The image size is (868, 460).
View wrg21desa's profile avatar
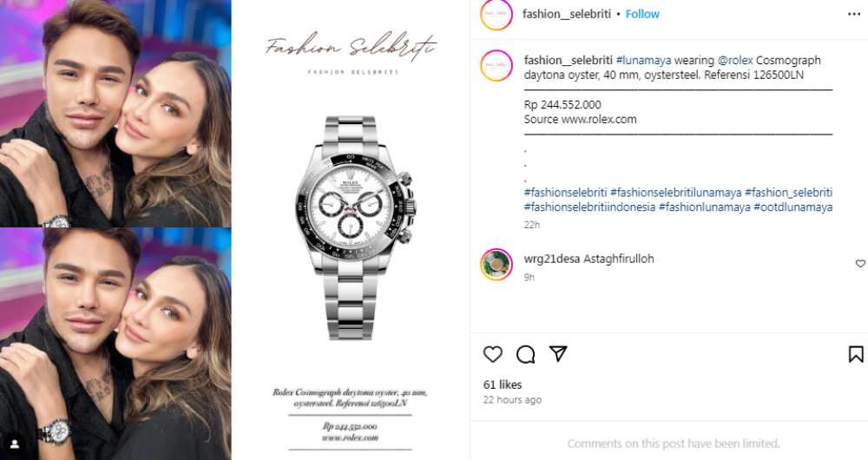pos(496,265)
